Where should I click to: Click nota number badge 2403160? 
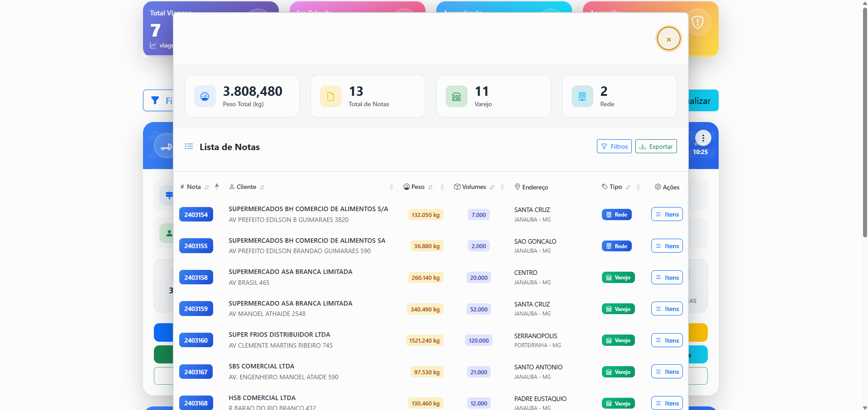click(x=196, y=340)
